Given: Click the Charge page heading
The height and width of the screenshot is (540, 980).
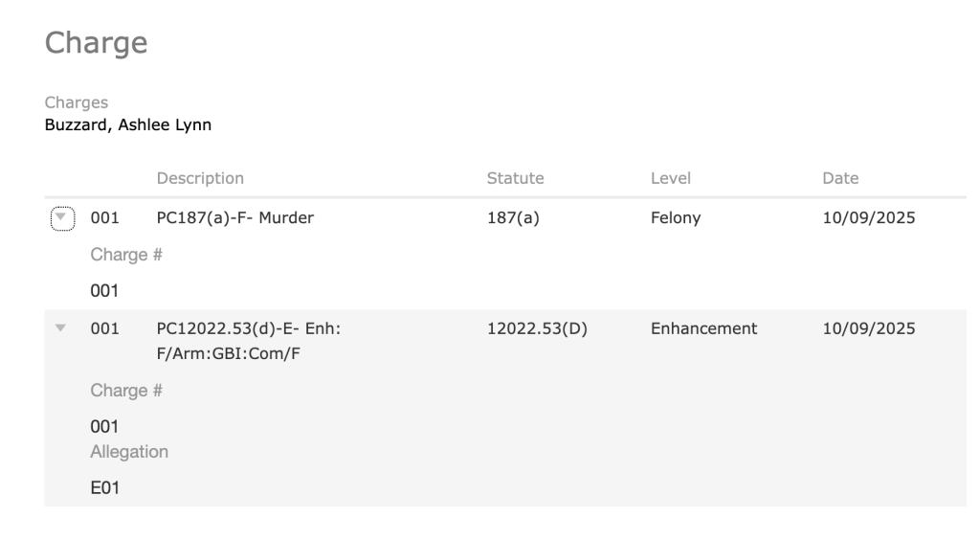Looking at the screenshot, I should (96, 43).
